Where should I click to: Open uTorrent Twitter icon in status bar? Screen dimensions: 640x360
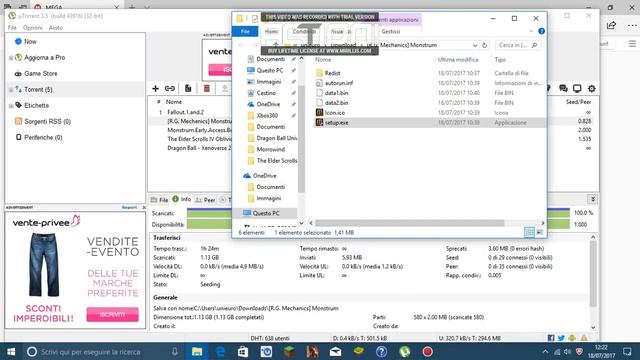pyautogui.click(x=562, y=338)
